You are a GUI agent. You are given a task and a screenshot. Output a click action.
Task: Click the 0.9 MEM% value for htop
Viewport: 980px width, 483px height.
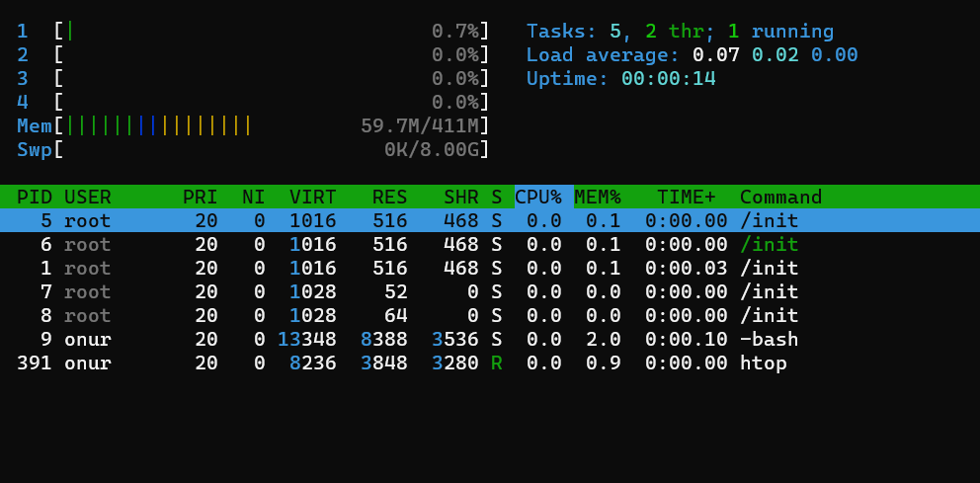click(x=604, y=363)
